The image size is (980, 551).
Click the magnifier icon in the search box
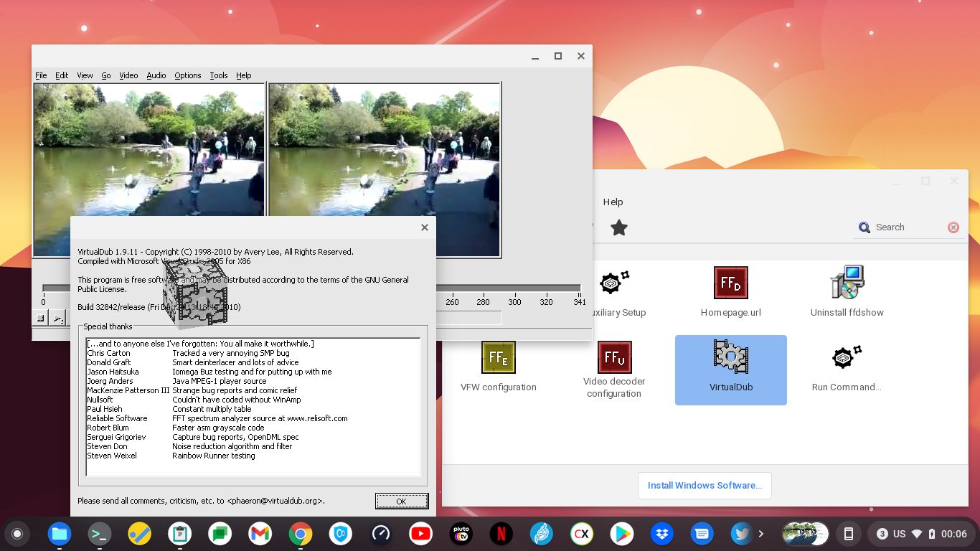(864, 227)
